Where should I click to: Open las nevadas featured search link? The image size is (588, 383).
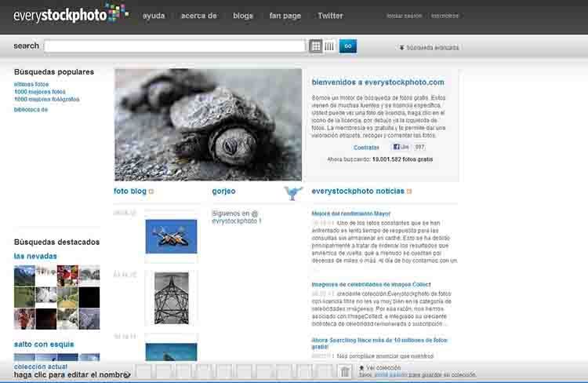pyautogui.click(x=35, y=256)
